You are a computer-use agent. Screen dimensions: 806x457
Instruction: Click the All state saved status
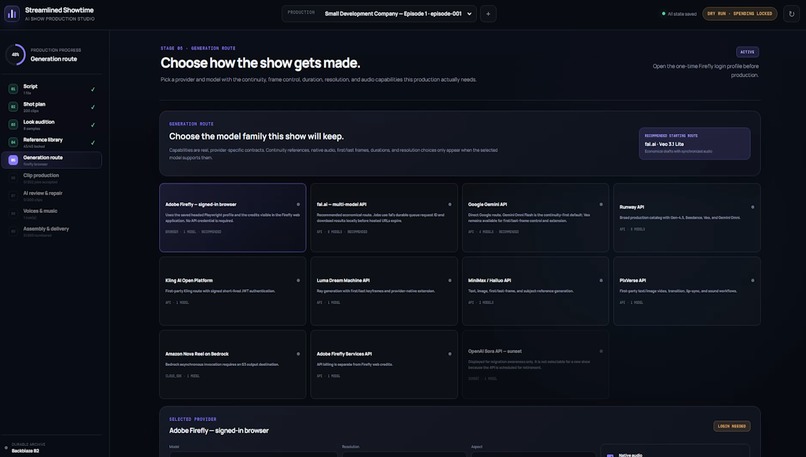679,14
